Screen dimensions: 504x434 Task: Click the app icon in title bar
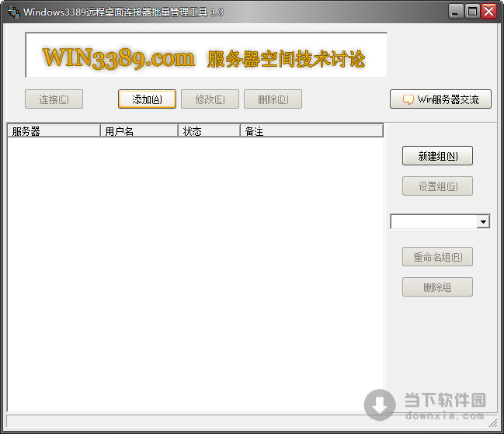click(13, 12)
